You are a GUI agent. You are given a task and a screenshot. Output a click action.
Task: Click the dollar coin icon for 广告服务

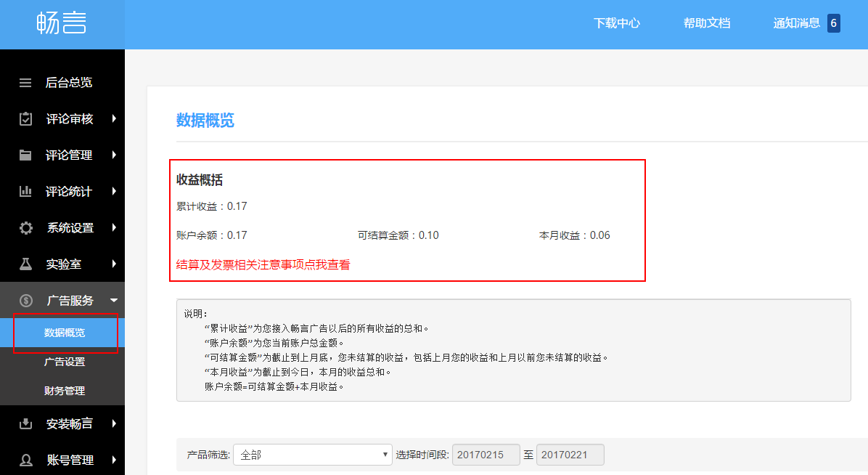[25, 301]
